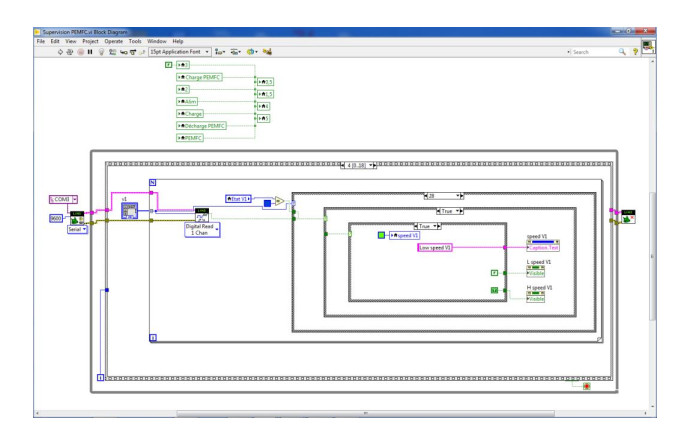Toggle the True boolean constant
The height and width of the screenshot is (438, 684).
493,290
